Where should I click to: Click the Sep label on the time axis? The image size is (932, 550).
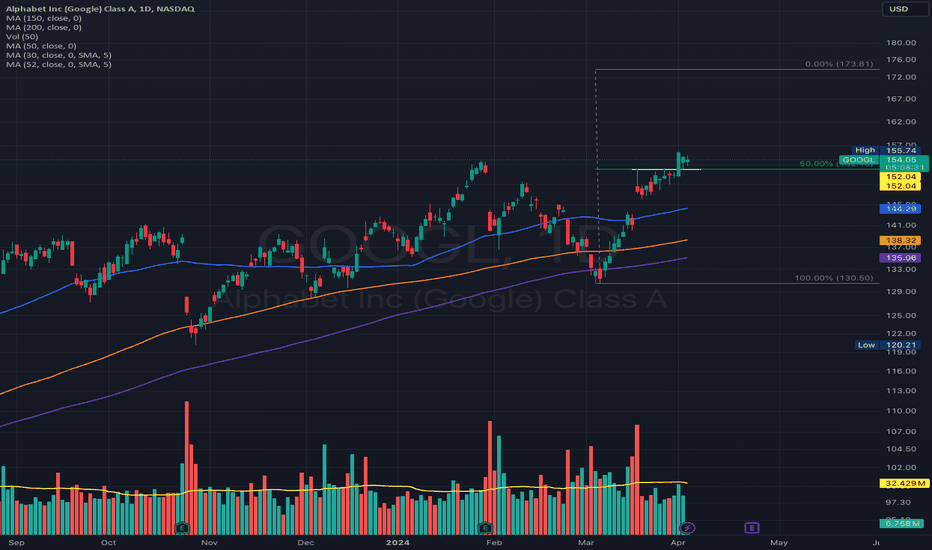(17, 543)
